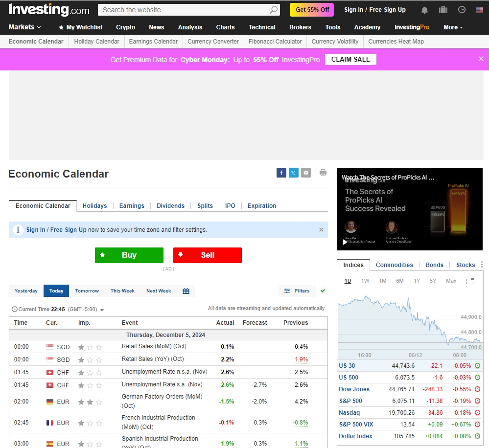Select the This Week date filter
Image resolution: width=489 pixels, height=448 pixels.
tap(122, 291)
